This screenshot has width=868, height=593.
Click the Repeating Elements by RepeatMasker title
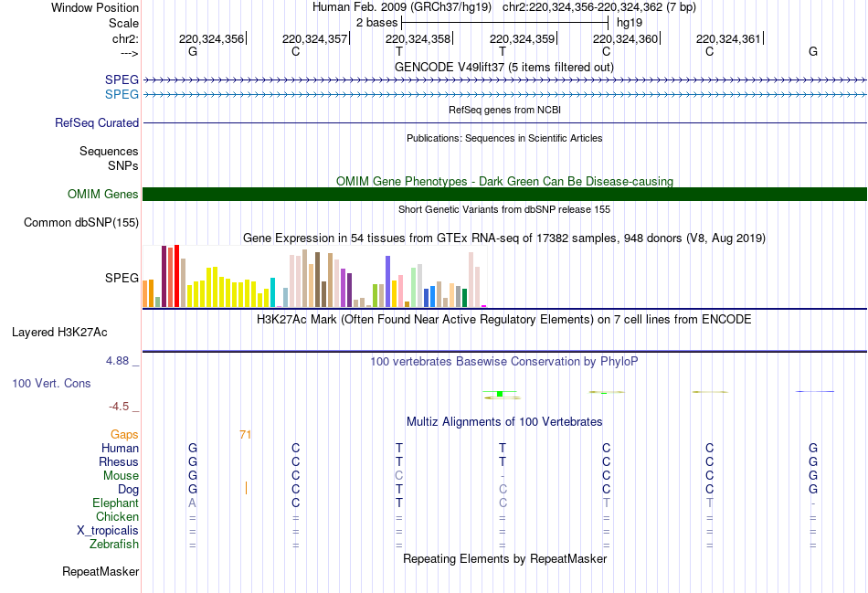[505, 558]
